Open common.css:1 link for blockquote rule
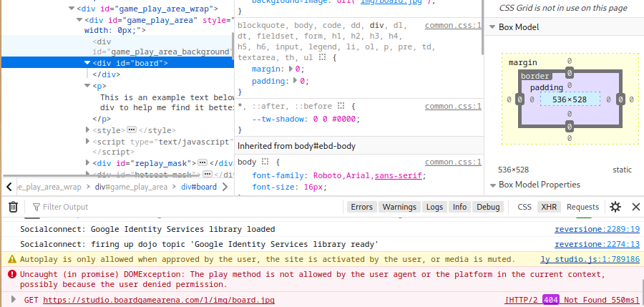 click(x=453, y=26)
